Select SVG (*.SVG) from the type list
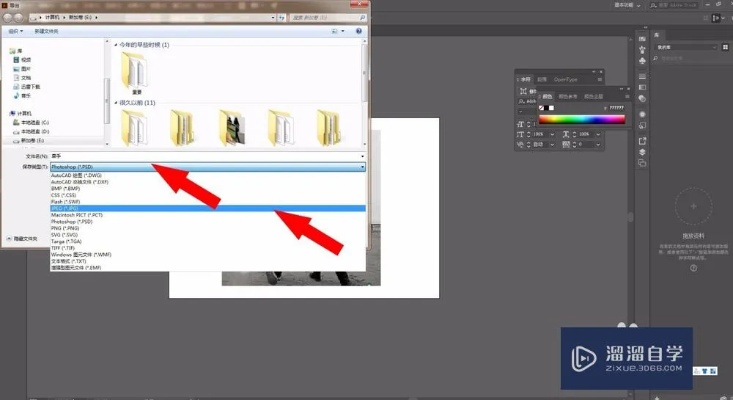Screen dimensions: 733x400 [x=208, y=235]
